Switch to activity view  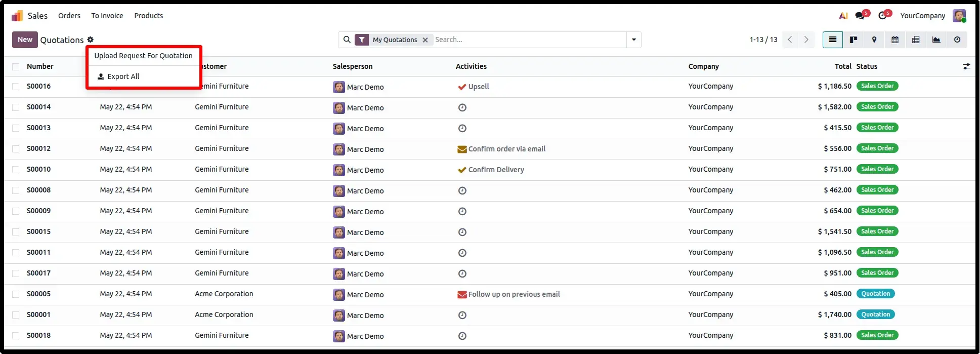click(x=957, y=40)
